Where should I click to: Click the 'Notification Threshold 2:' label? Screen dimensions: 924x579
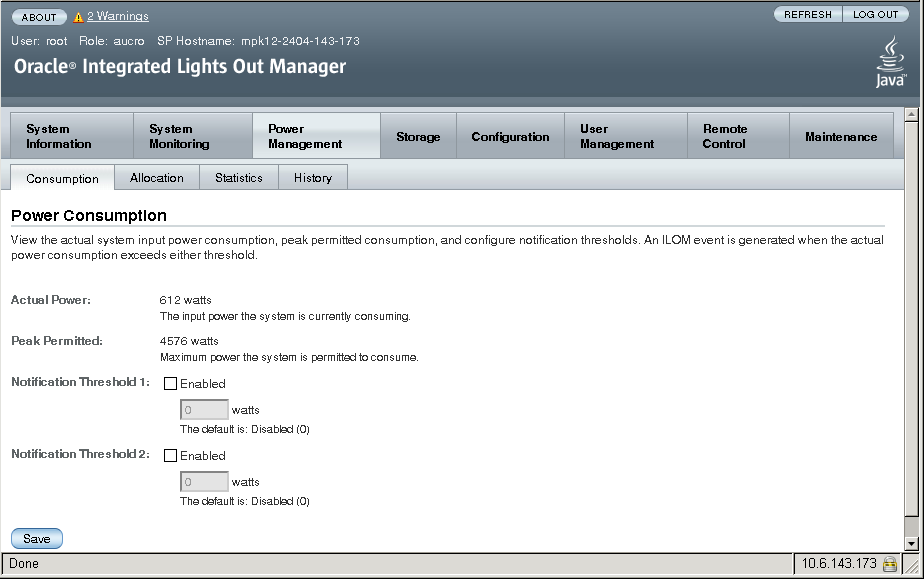[80, 454]
